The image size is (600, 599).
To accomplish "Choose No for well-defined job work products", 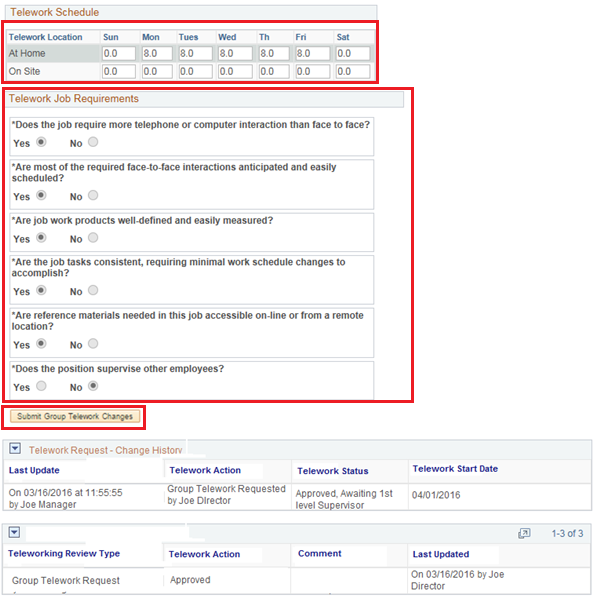I will pyautogui.click(x=93, y=238).
